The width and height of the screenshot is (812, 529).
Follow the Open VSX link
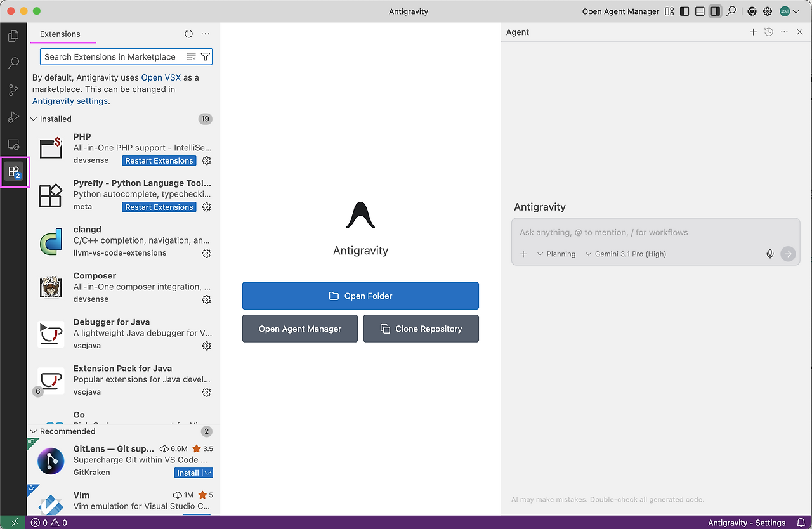tap(161, 77)
